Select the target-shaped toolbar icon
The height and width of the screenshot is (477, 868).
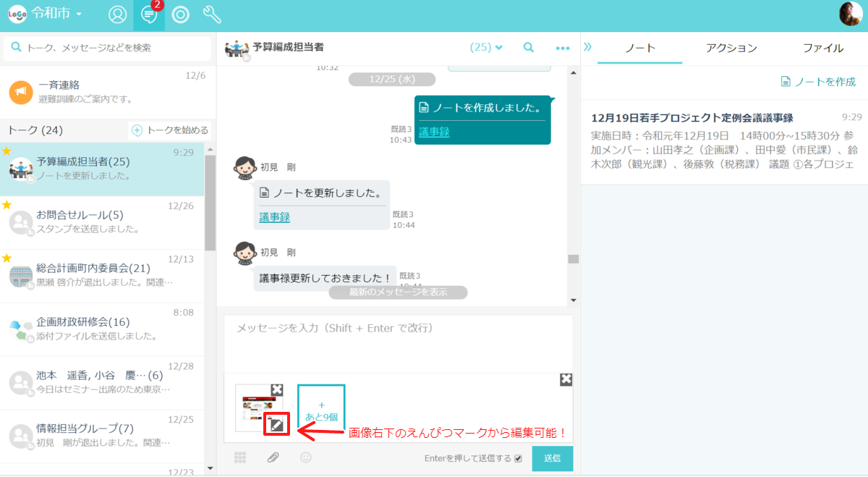[x=180, y=14]
